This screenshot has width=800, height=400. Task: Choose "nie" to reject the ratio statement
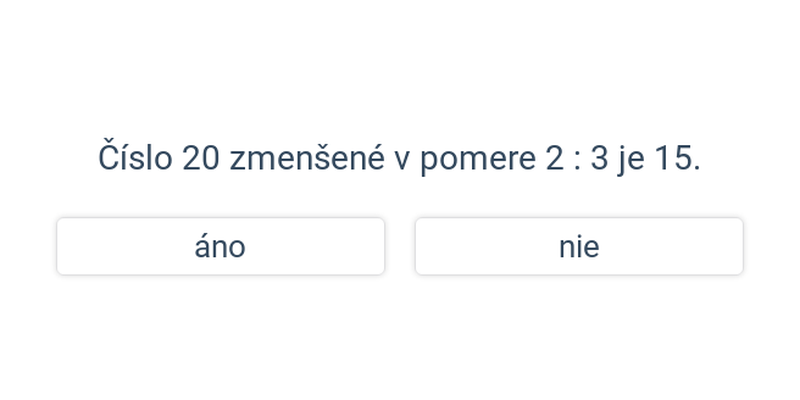[579, 246]
